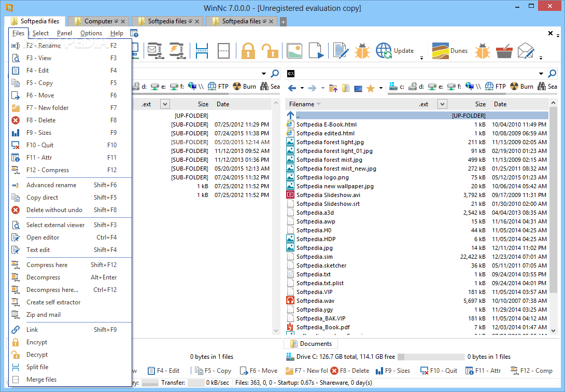Open left panel .ext filter dropdown
This screenshot has width=565, height=392.
coord(165,104)
